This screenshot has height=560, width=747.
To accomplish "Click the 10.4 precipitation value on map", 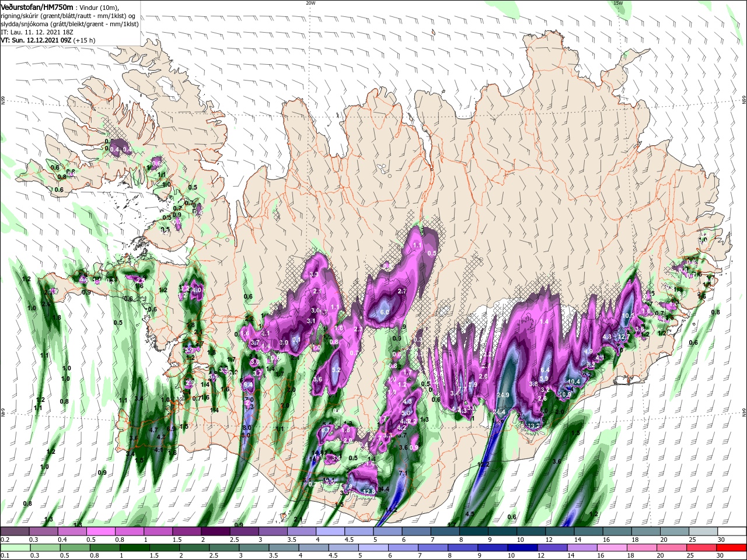I will (574, 381).
